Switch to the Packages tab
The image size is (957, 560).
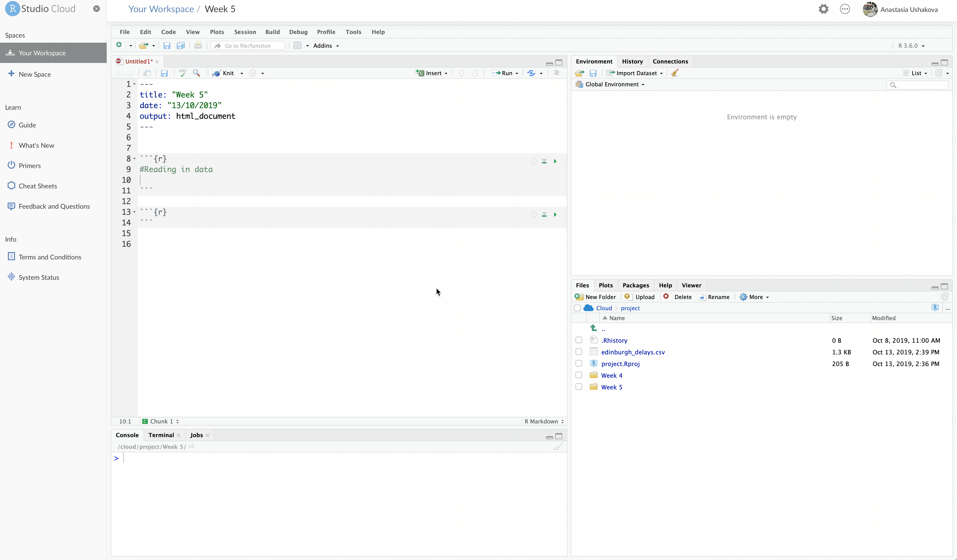635,285
